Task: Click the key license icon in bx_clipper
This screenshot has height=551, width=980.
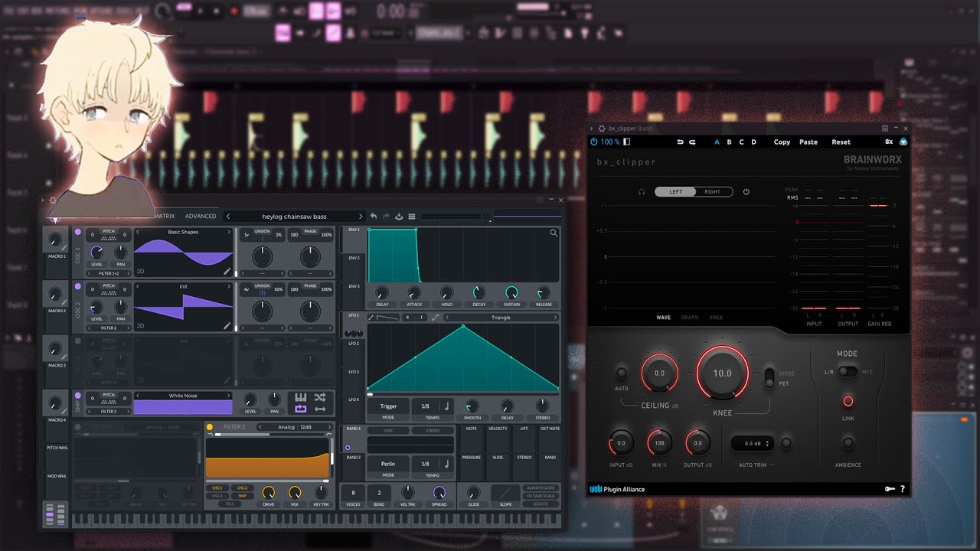Action: (x=890, y=489)
